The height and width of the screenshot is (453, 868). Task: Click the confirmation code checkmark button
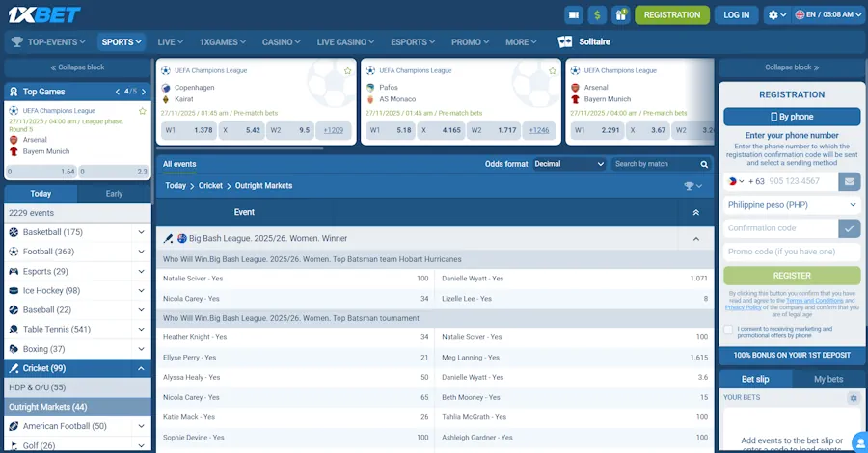(x=849, y=227)
